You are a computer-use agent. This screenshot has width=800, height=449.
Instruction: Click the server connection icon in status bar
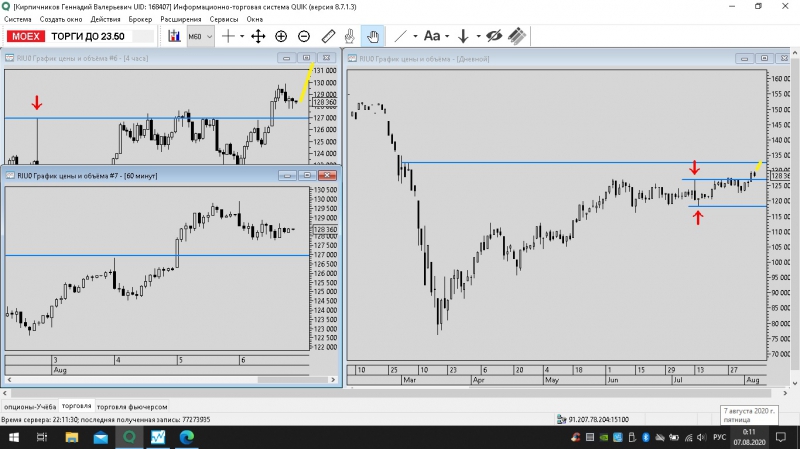coord(561,419)
